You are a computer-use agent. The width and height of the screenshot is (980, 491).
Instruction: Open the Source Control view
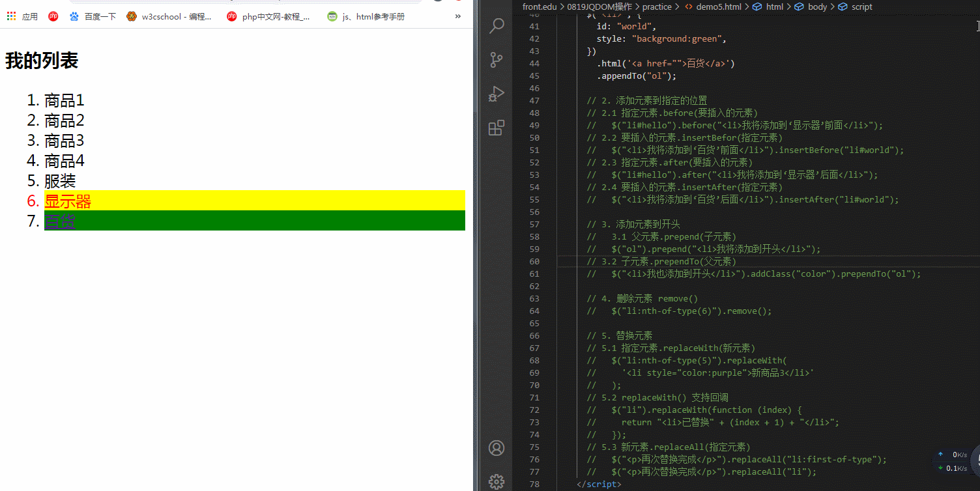coord(497,60)
